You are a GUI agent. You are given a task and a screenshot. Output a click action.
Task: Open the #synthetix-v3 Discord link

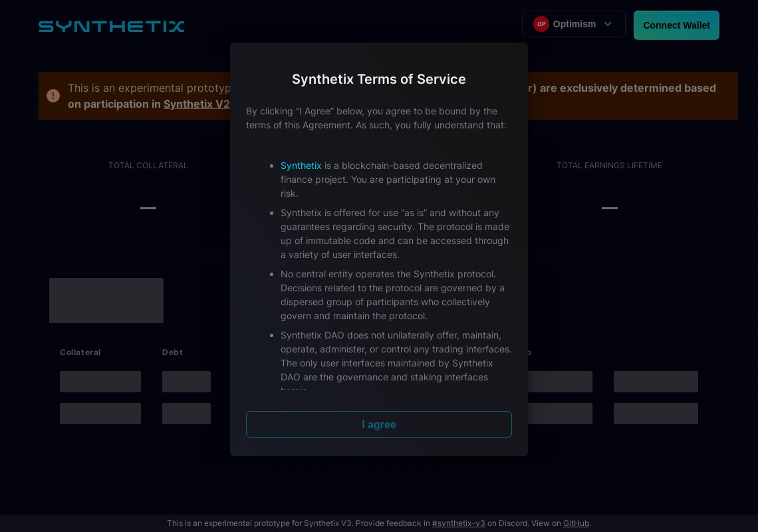pos(458,523)
